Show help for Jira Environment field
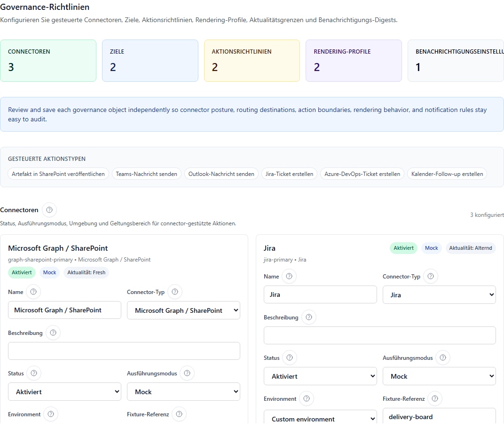504x429 pixels. 307,399
